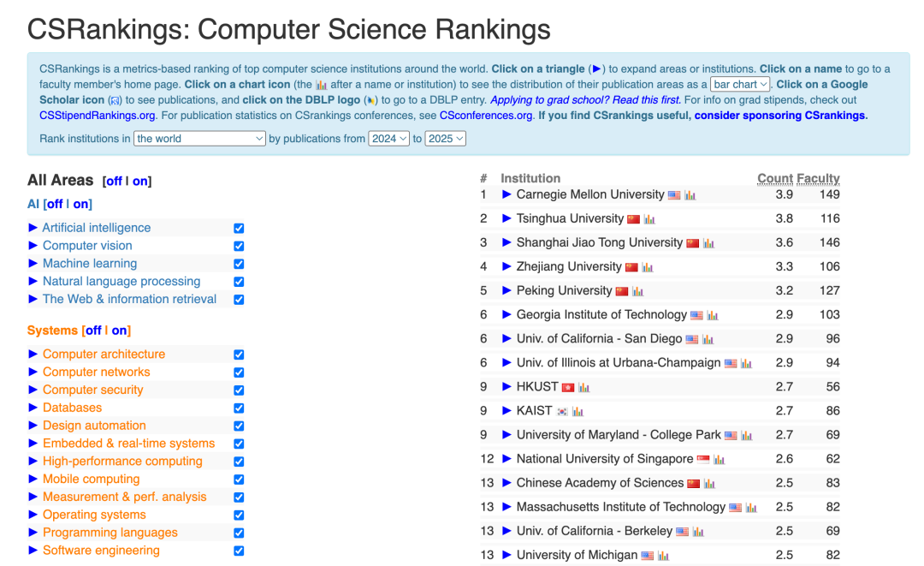The image size is (924, 566).
Task: Click the US flag beside Carnegie Mellon University
Action: click(x=674, y=195)
